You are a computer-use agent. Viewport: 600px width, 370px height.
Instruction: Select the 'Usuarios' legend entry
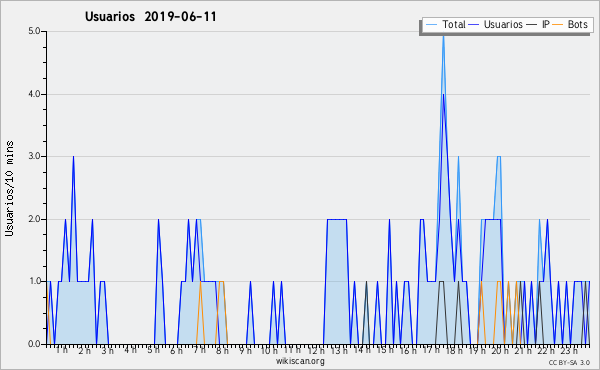coord(503,24)
